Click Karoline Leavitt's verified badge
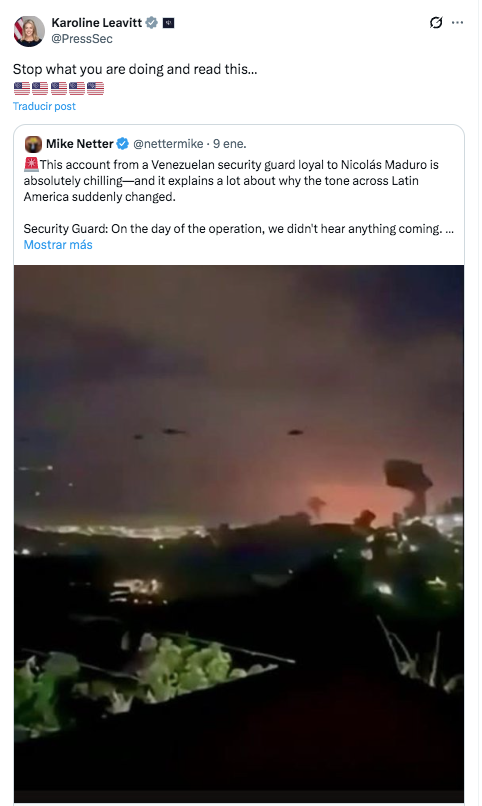Viewport: 482px width, 806px height. 151,23
